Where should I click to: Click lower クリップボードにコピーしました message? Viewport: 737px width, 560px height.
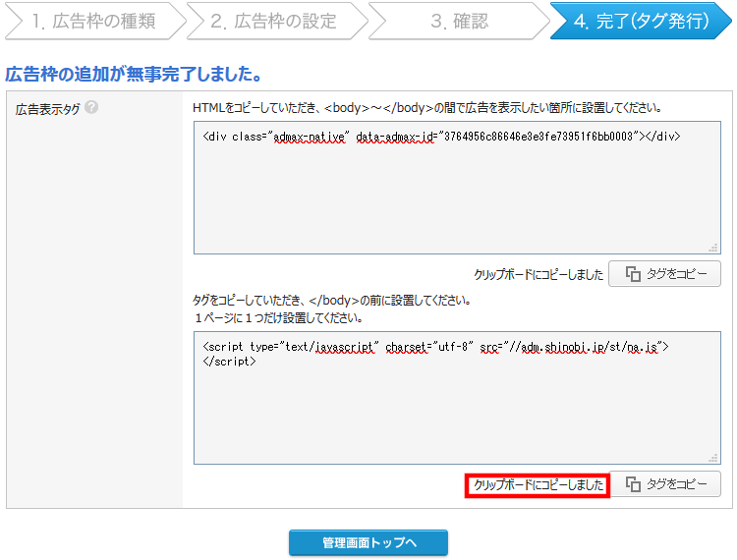tap(539, 484)
